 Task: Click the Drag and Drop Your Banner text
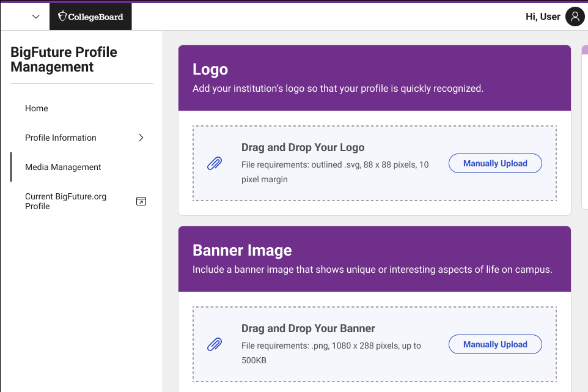308,328
